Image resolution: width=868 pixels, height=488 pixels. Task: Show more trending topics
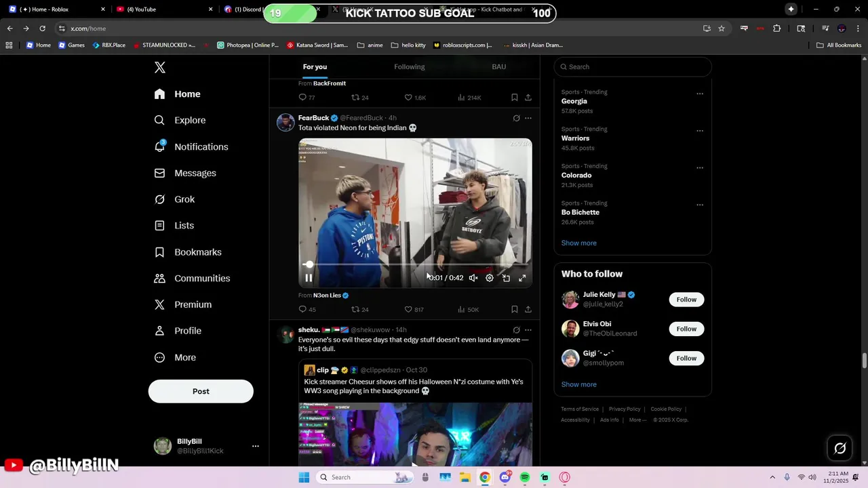pos(579,243)
